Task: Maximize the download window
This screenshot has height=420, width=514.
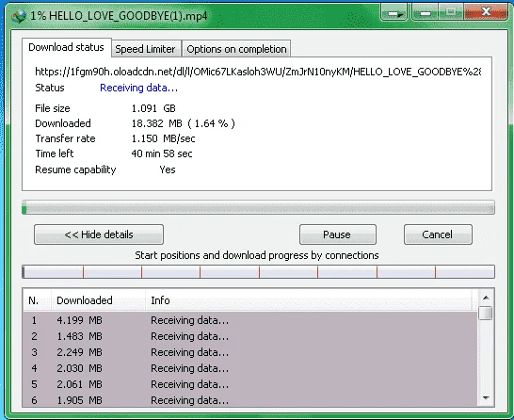Action: coord(450,13)
